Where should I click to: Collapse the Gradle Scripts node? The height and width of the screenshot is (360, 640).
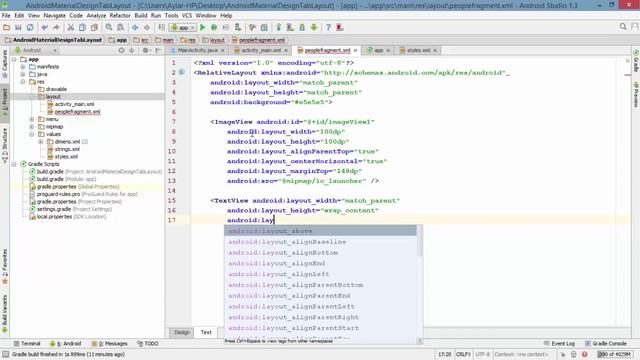tap(15, 164)
